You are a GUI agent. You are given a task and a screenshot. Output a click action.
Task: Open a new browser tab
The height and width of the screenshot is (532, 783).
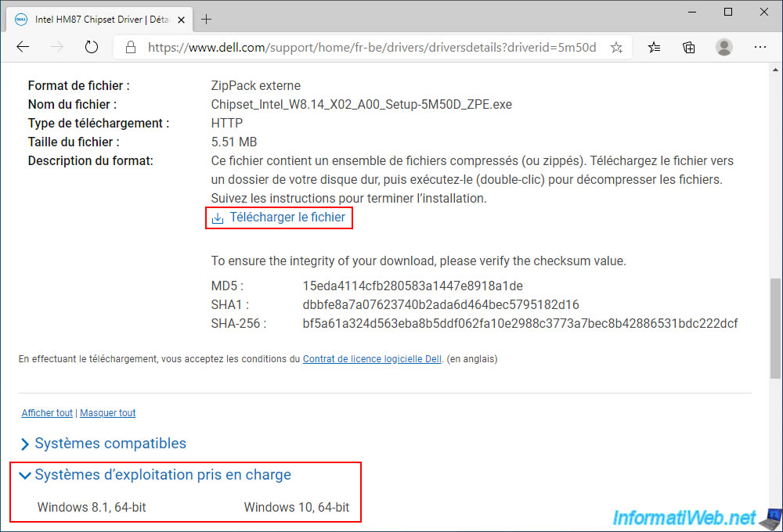click(207, 19)
